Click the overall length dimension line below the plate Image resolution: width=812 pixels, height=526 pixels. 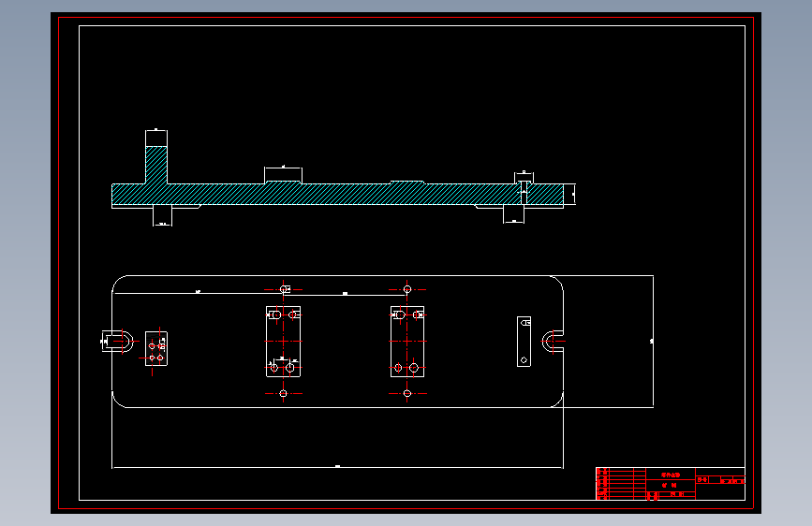point(338,467)
